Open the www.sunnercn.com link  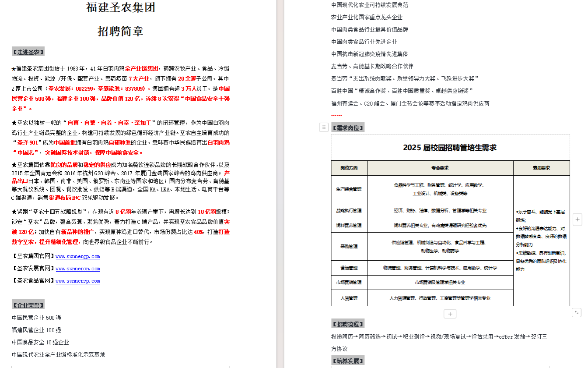click(78, 269)
